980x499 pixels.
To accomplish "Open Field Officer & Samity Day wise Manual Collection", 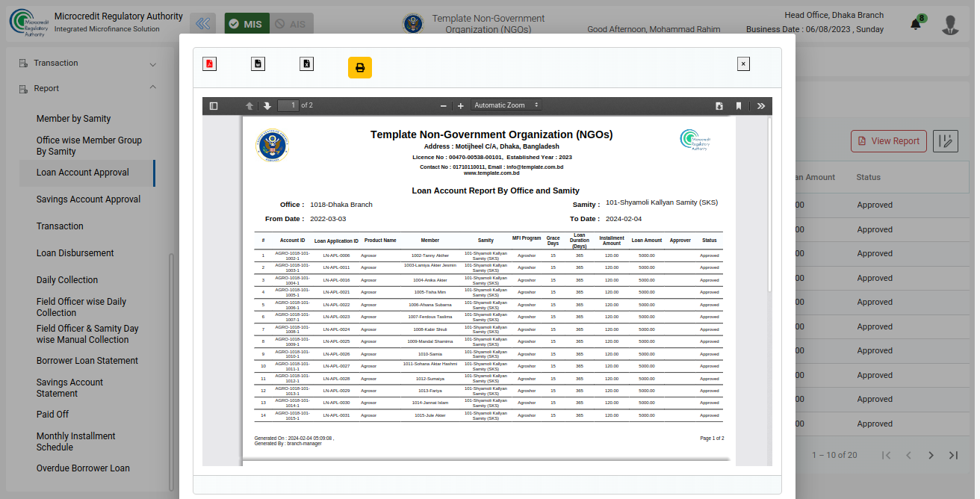I will pyautogui.click(x=87, y=334).
